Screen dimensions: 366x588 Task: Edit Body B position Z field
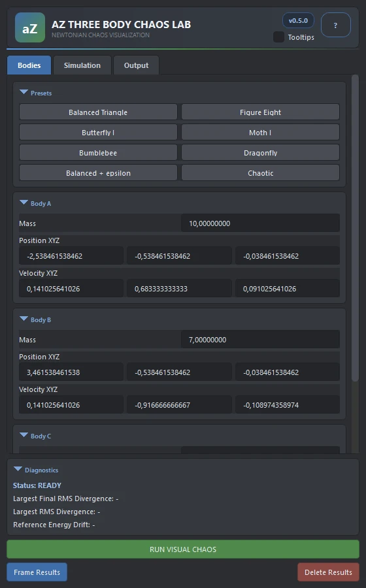click(288, 372)
